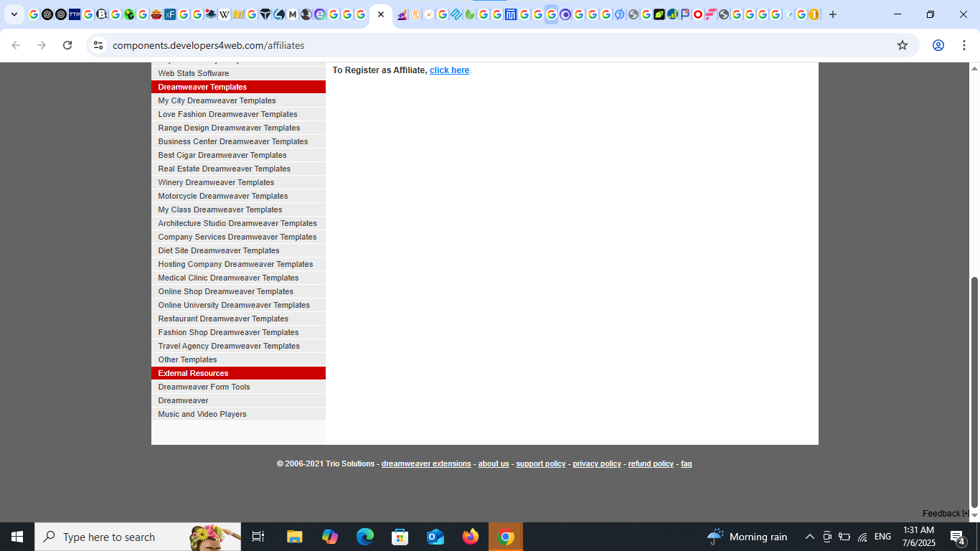Image resolution: width=980 pixels, height=551 pixels.
Task: Switch to the Gmail M tab
Action: pyautogui.click(x=293, y=14)
